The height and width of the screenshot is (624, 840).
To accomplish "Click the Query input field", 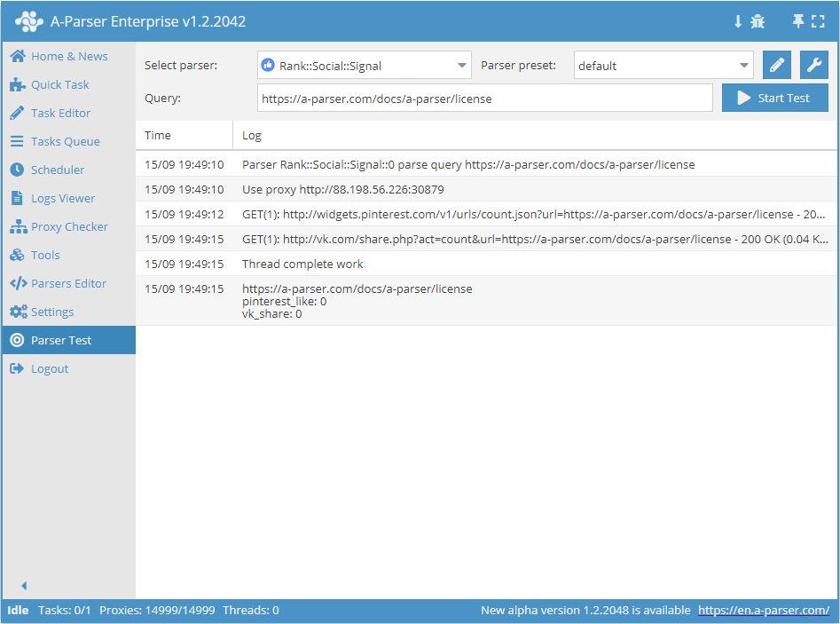I will pyautogui.click(x=484, y=99).
